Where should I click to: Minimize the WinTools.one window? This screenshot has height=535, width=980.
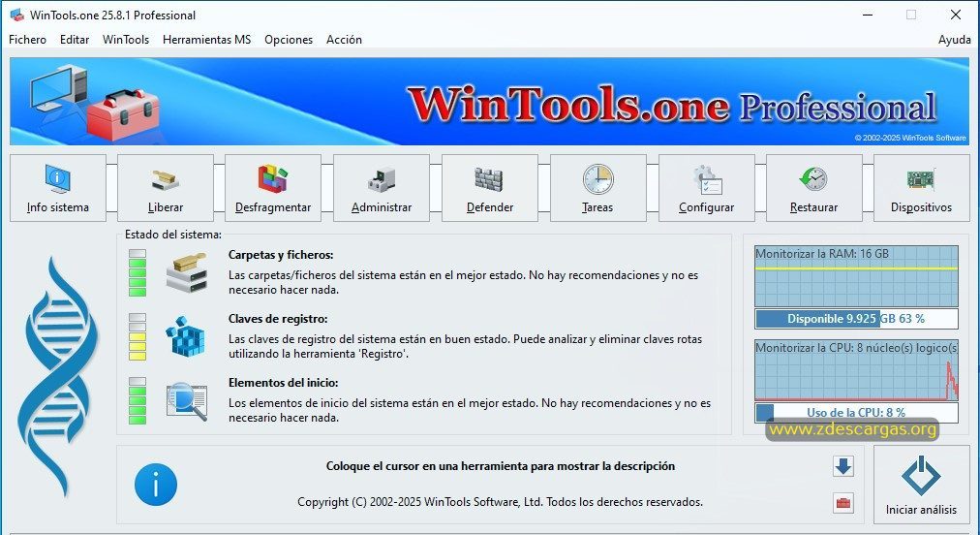(x=868, y=15)
